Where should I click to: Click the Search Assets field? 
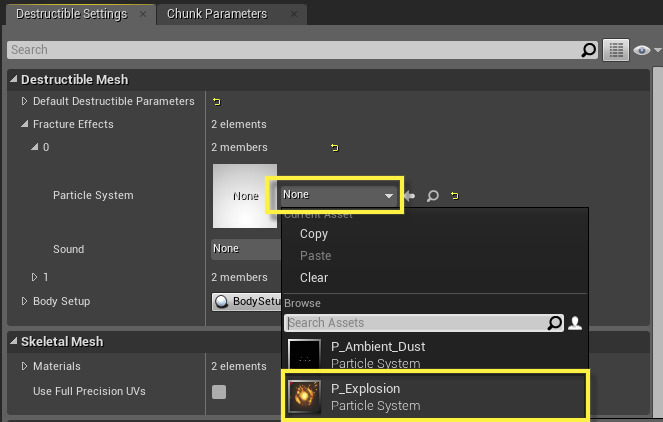(415, 323)
